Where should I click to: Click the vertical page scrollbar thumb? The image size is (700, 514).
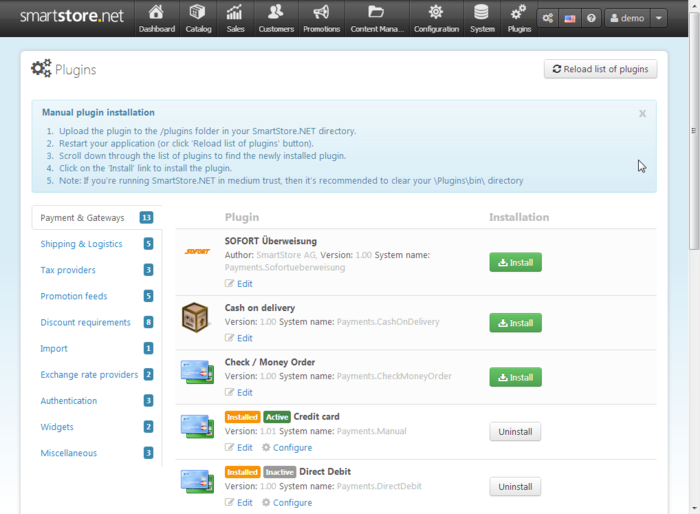point(694,130)
